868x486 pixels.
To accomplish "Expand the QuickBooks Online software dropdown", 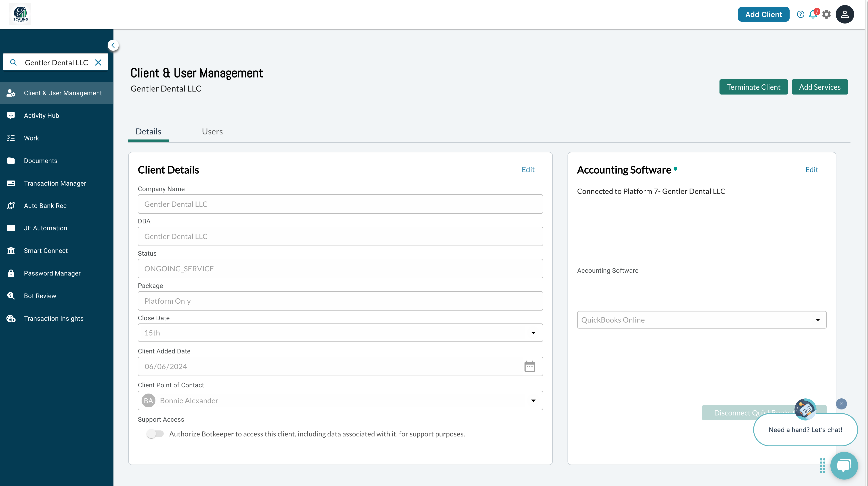I will [819, 320].
